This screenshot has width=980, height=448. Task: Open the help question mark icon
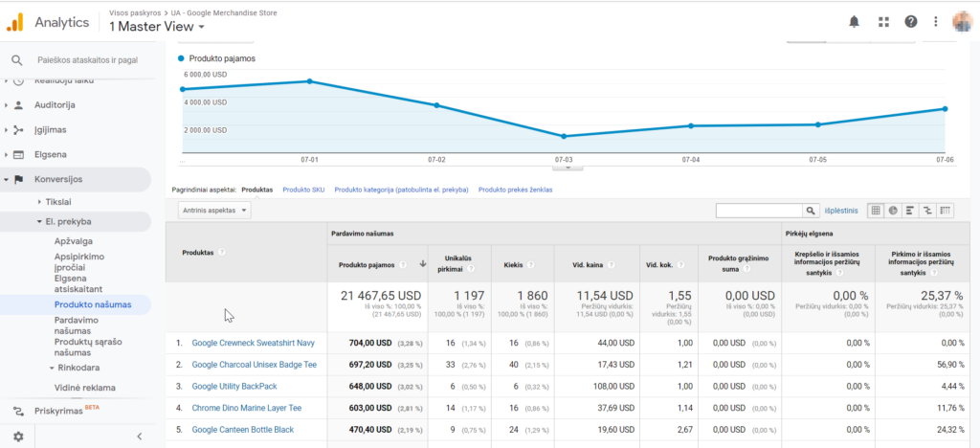coord(911,22)
